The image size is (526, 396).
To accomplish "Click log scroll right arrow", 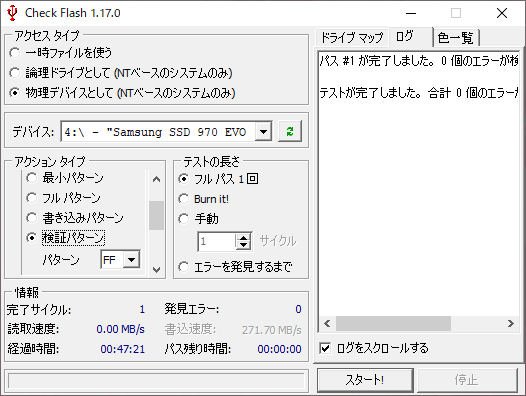I will (511, 324).
